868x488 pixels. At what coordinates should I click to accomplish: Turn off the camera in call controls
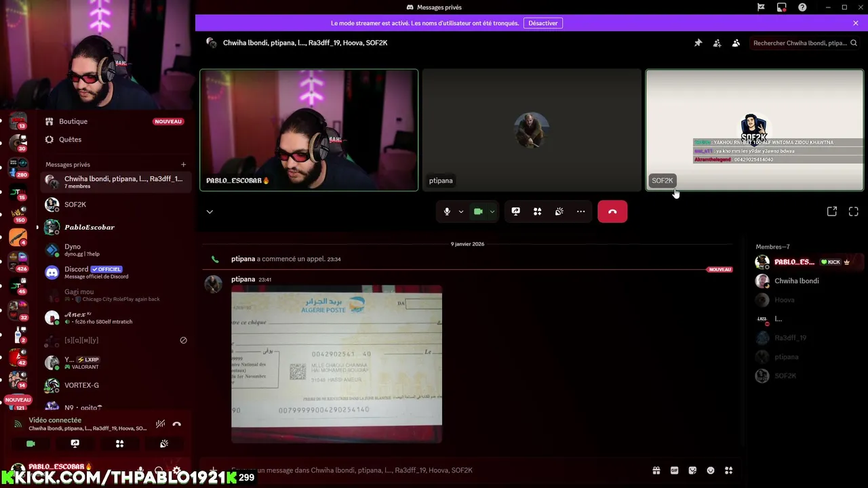(478, 211)
